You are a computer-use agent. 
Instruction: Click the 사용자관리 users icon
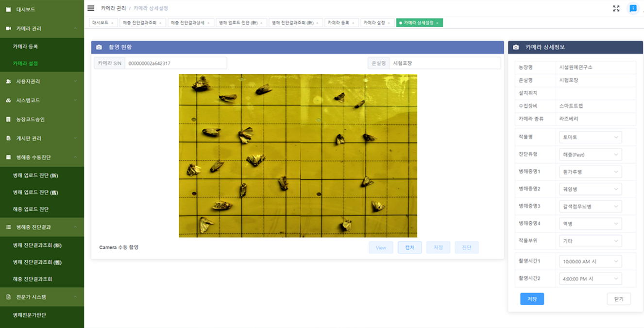(8, 82)
